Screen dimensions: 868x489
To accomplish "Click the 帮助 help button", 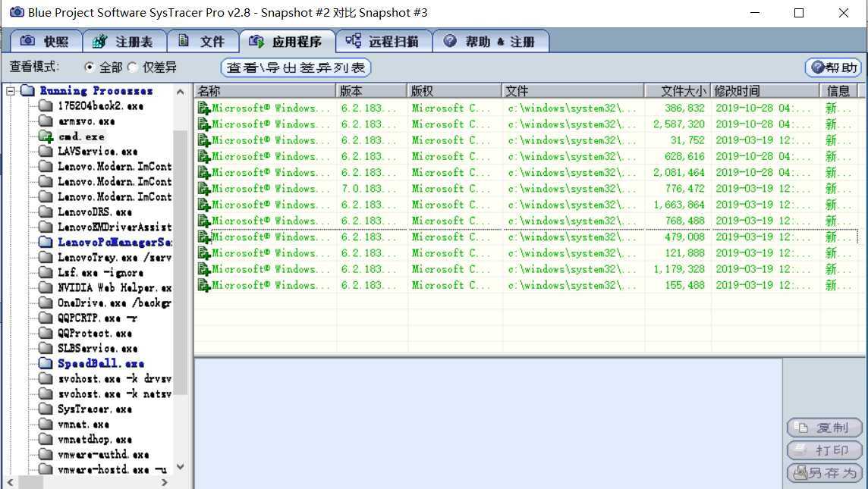I will tap(833, 67).
